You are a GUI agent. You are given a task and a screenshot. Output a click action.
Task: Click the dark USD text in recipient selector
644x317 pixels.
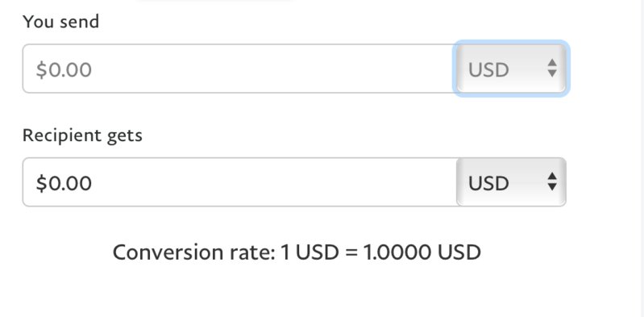point(488,183)
